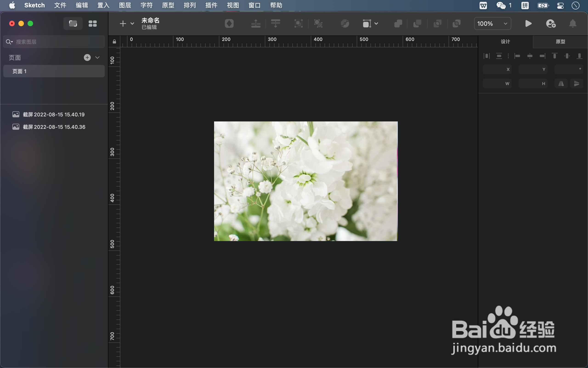Select layer 截屏 2022-08-15 15.40.36
The image size is (588, 368).
(x=54, y=127)
